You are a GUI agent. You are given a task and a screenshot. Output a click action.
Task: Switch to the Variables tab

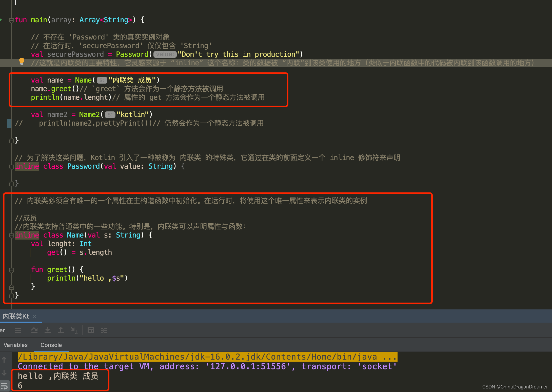pyautogui.click(x=15, y=345)
